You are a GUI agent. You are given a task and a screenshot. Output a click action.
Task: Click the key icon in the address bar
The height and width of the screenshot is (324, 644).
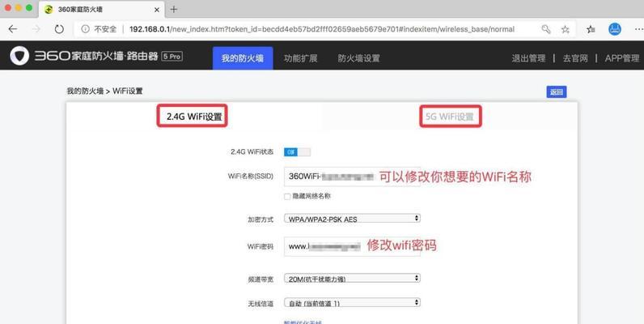pos(546,29)
